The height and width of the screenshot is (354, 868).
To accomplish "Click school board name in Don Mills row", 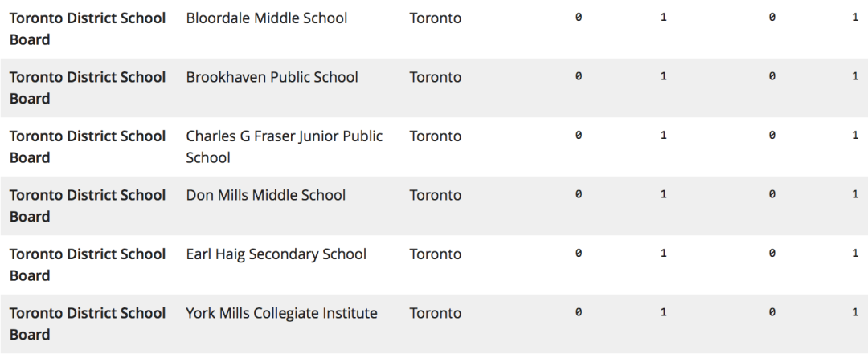I will 88,205.
